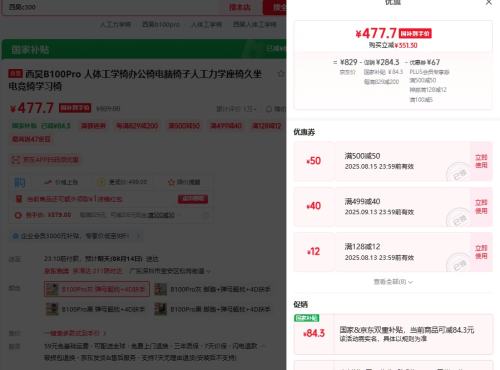500x370 pixels.
Task: Click the 2025.08.15 23:59前有效 validity text
Action: coord(379,166)
